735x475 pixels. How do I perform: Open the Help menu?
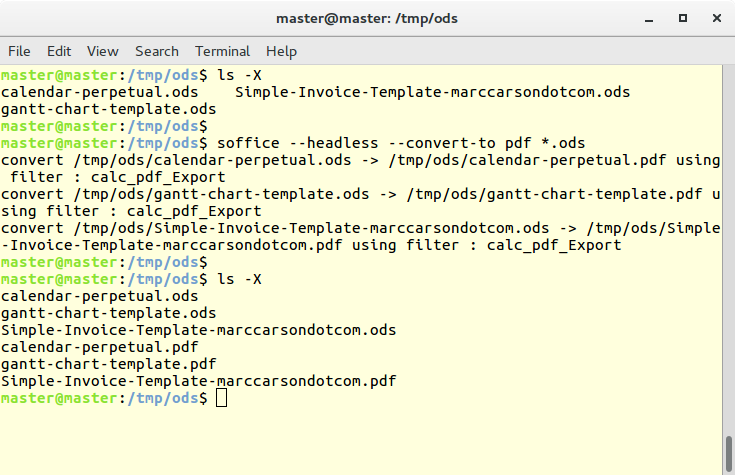(281, 51)
